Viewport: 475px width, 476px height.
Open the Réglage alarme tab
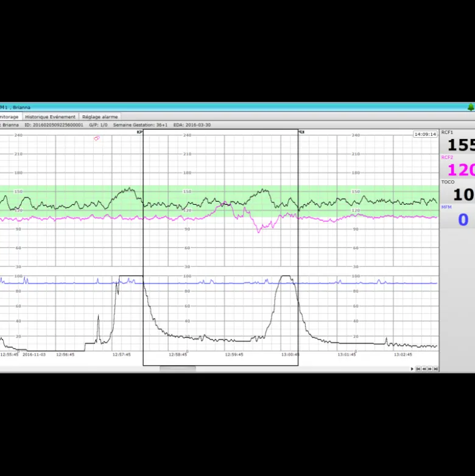(x=100, y=116)
